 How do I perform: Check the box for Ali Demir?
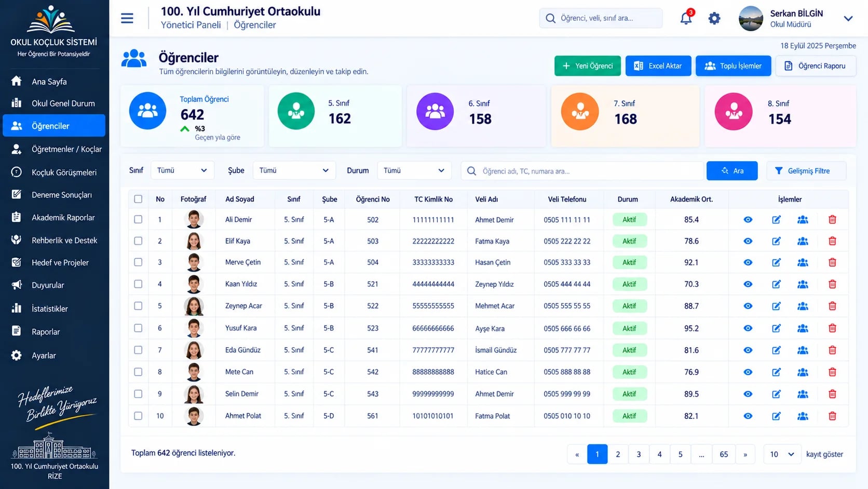pos(138,220)
